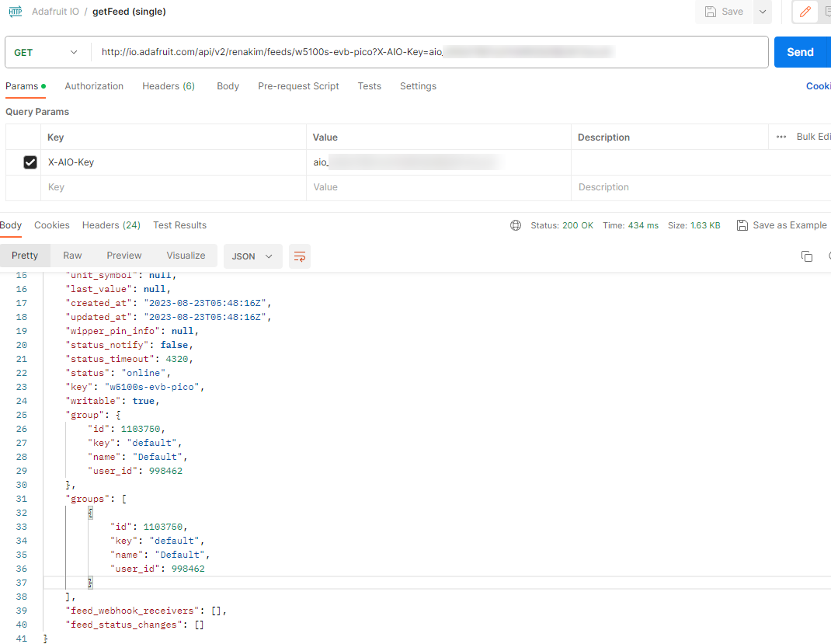Image resolution: width=831 pixels, height=644 pixels.
Task: Select the Raw view mode
Action: [72, 256]
